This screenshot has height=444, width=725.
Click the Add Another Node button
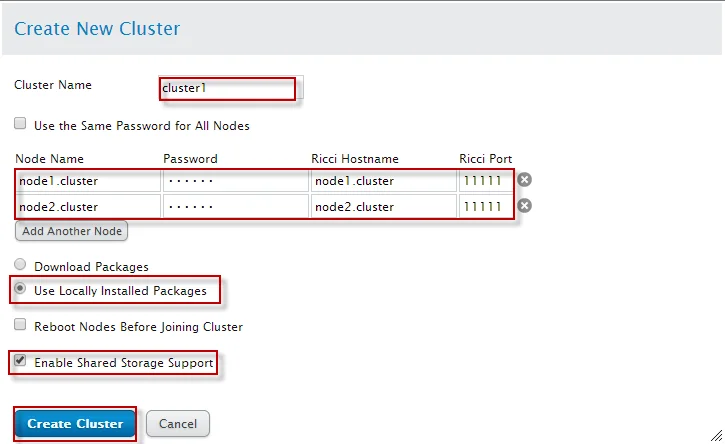[72, 231]
